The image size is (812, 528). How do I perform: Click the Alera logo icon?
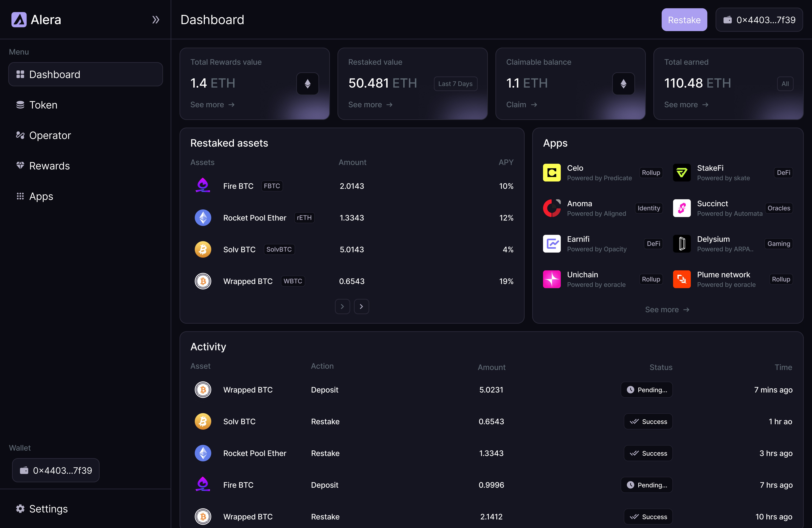[19, 20]
